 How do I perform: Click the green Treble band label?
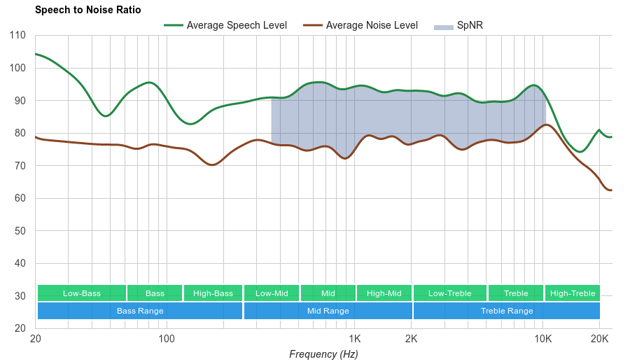pyautogui.click(x=516, y=293)
